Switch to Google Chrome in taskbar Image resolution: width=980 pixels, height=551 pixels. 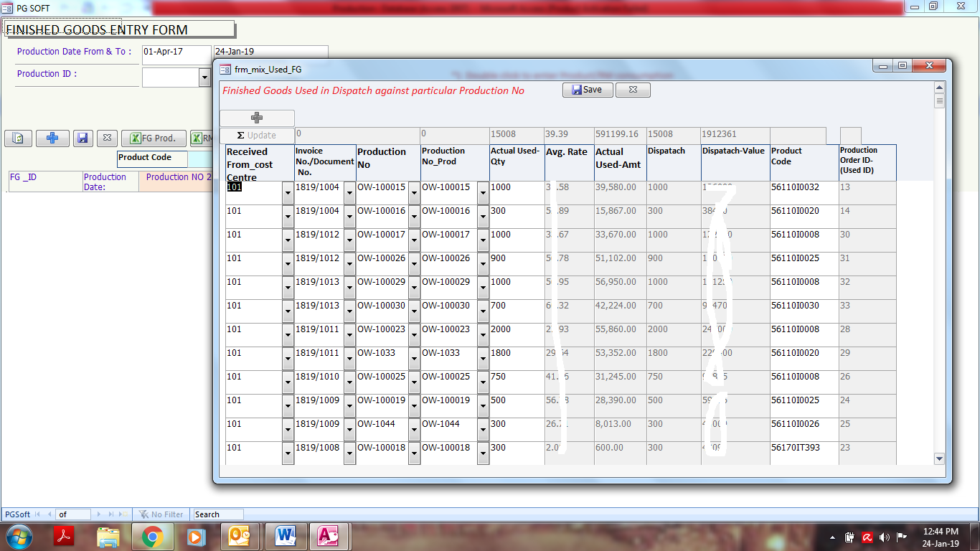click(x=152, y=537)
